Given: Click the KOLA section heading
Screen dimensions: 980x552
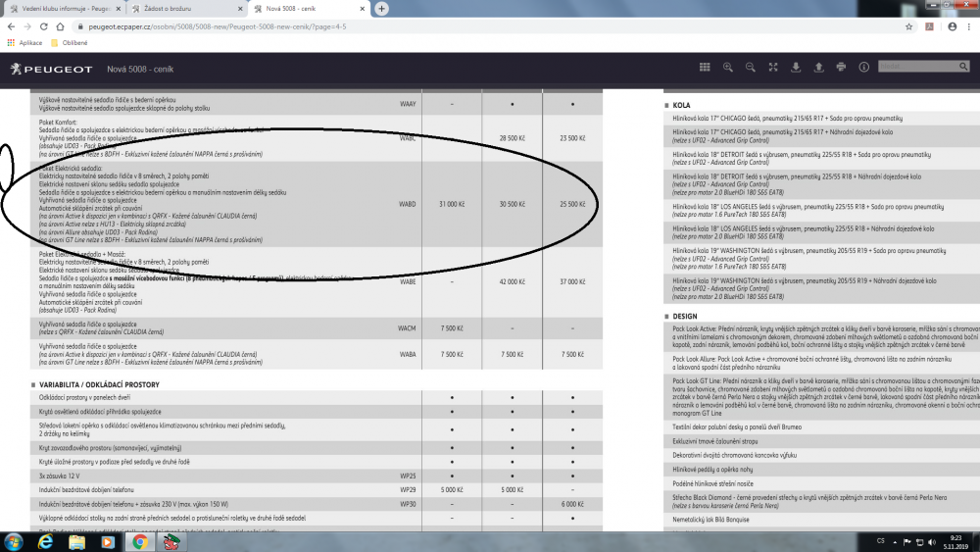Looking at the screenshot, I should click(681, 106).
